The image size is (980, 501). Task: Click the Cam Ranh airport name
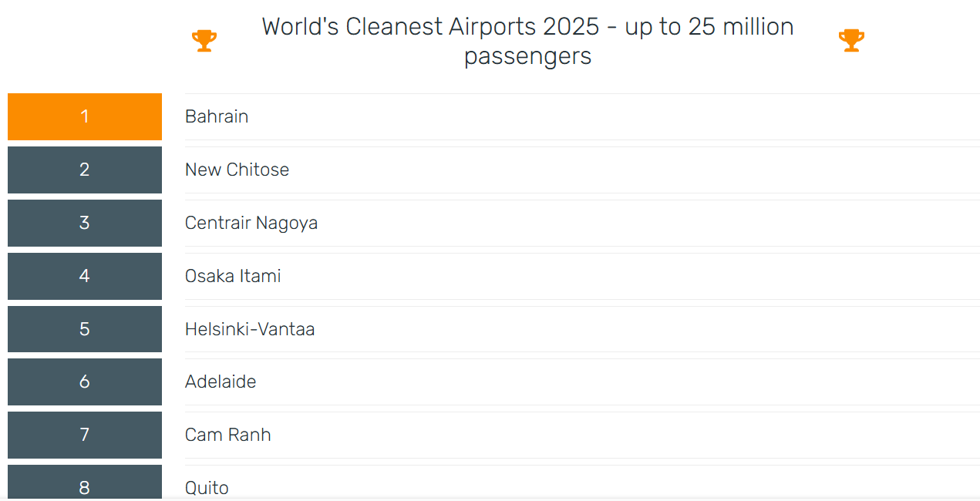227,435
